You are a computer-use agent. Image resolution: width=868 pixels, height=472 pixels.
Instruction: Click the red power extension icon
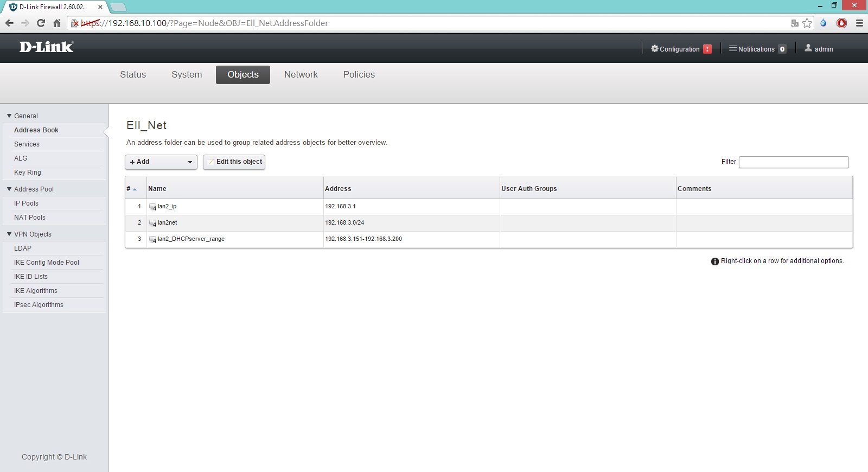(841, 23)
